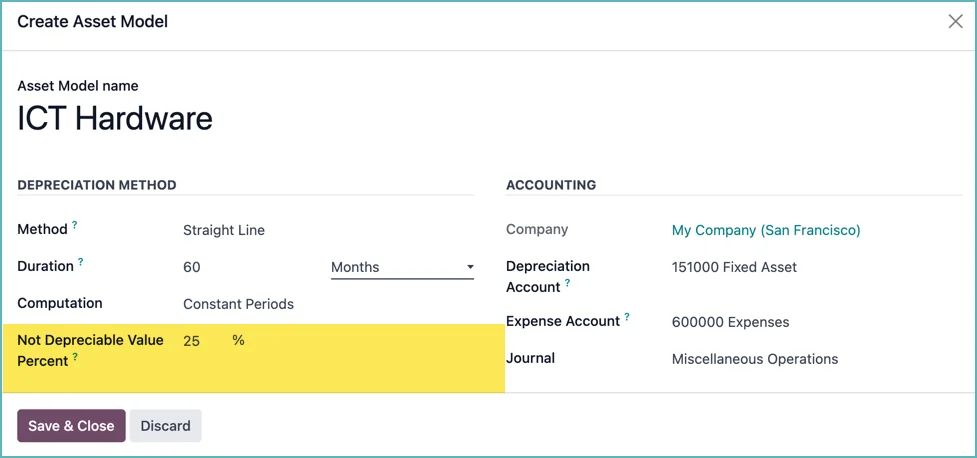Click Save & Close button
Image resolution: width=977 pixels, height=458 pixels.
71,426
